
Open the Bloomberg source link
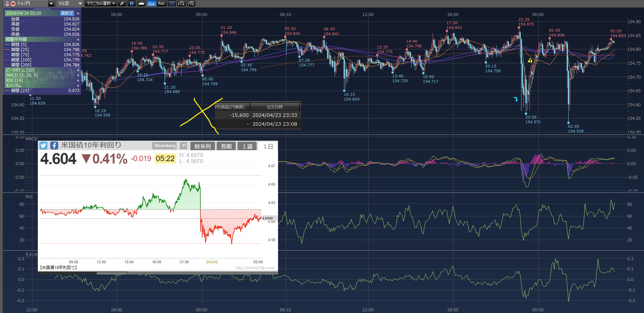click(x=165, y=146)
